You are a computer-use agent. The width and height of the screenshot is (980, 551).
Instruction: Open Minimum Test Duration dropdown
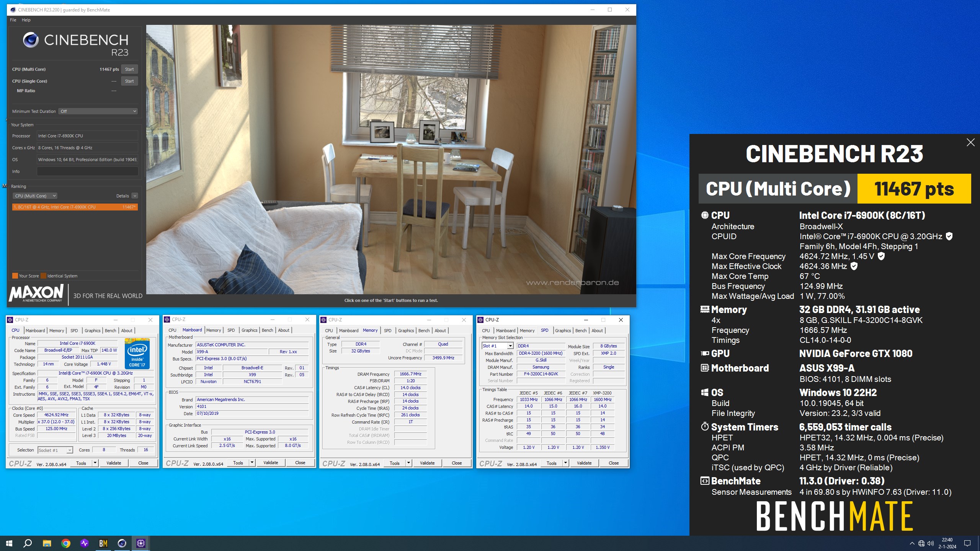[x=98, y=111]
